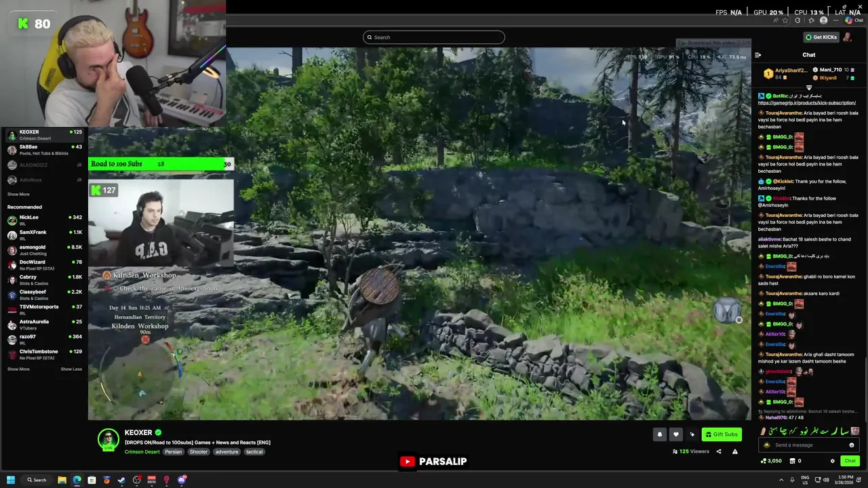Click the Send a message field

[x=809, y=445]
